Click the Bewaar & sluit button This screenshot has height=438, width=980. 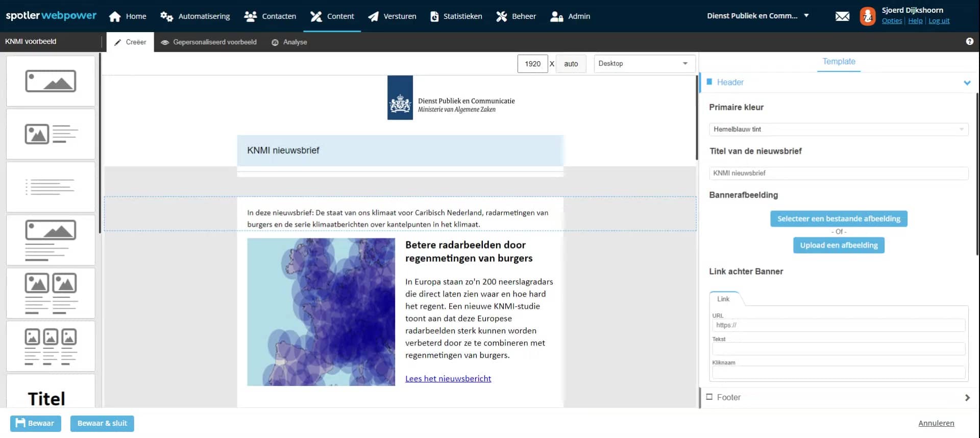pos(102,423)
